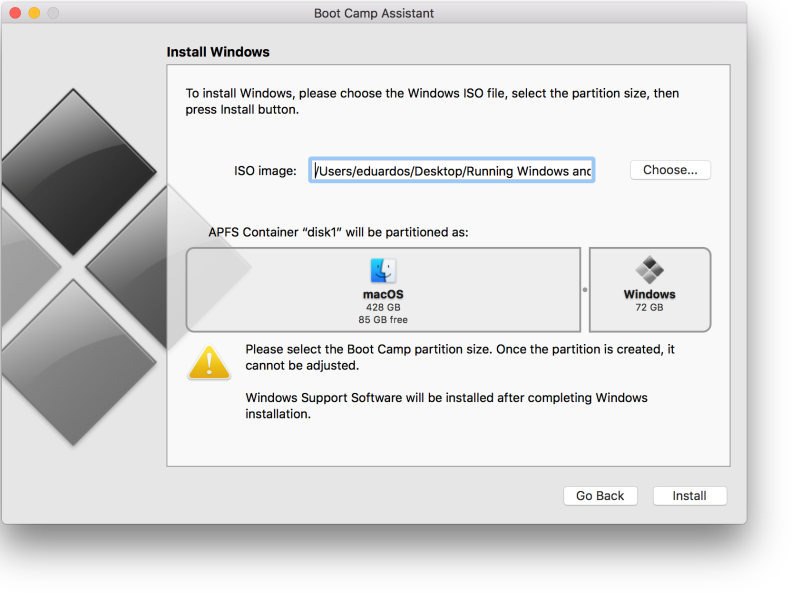Minimize the window with the yellow button
This screenshot has height=600, width=800.
click(34, 13)
